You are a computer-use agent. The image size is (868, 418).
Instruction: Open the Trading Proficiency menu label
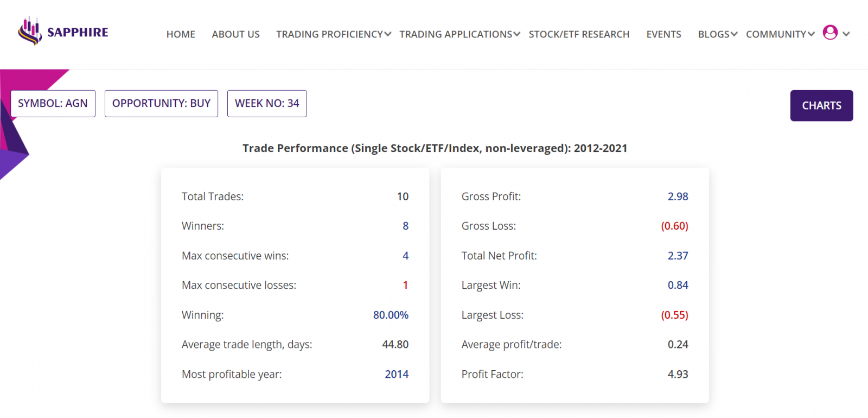coord(329,34)
